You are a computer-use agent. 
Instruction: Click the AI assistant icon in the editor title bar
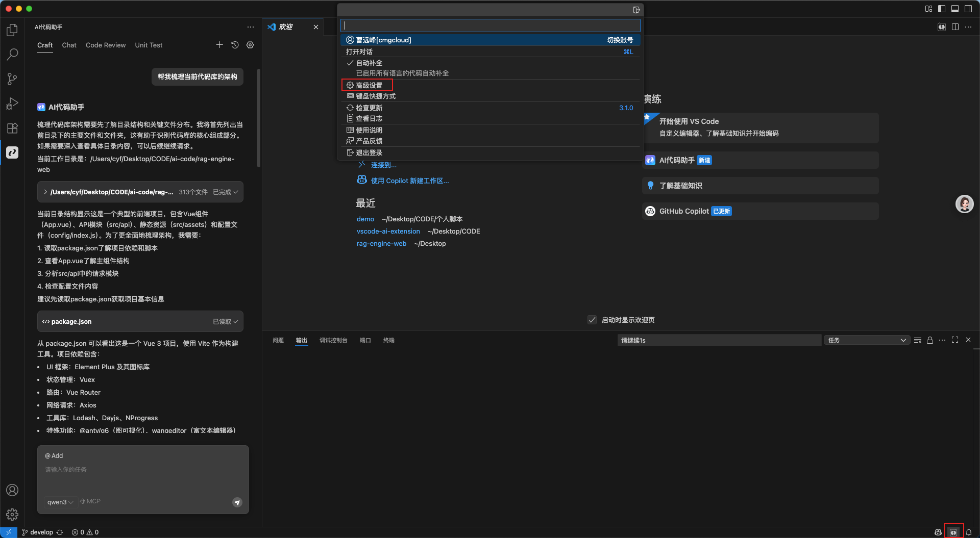pos(942,27)
